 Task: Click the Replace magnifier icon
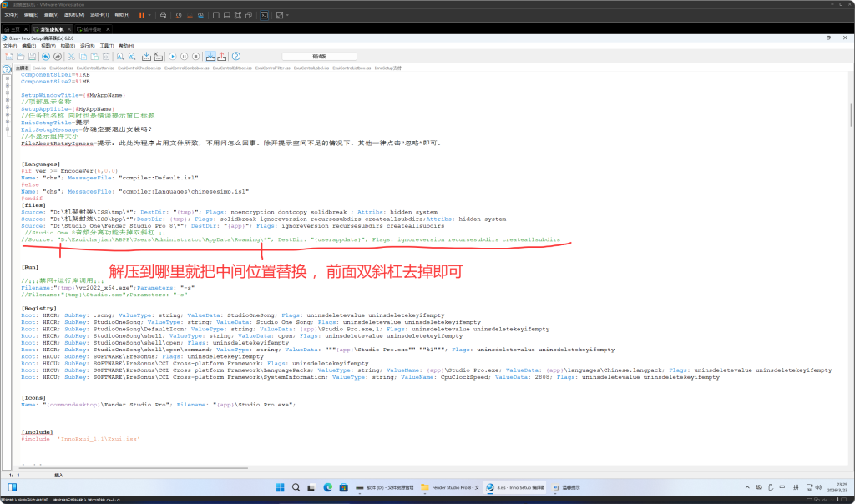point(131,56)
